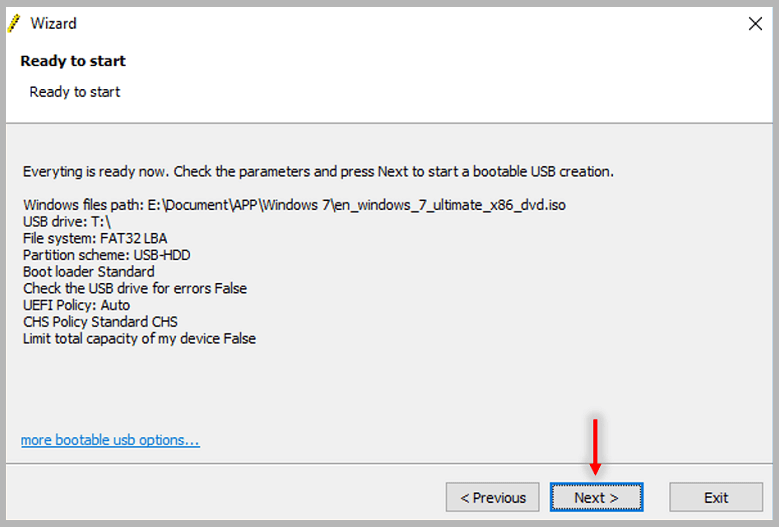Start USB creation with Next button
The height and width of the screenshot is (527, 779).
click(x=596, y=497)
